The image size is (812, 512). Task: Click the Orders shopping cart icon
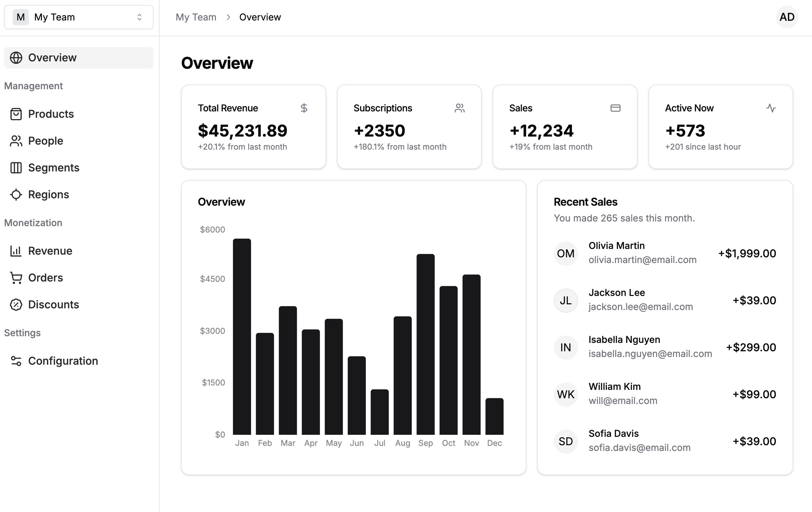[x=16, y=278]
